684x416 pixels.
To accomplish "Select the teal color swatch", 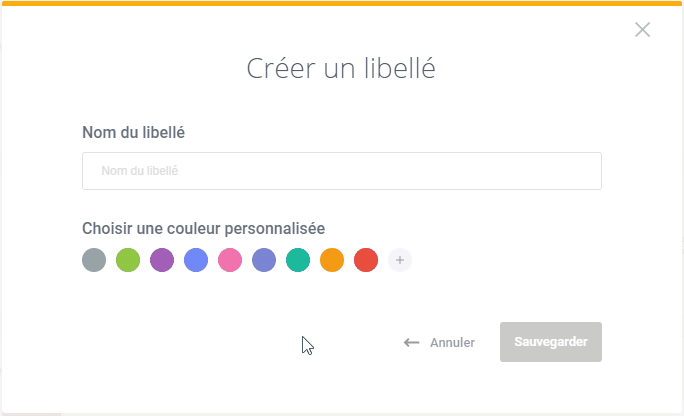I will pos(298,260).
